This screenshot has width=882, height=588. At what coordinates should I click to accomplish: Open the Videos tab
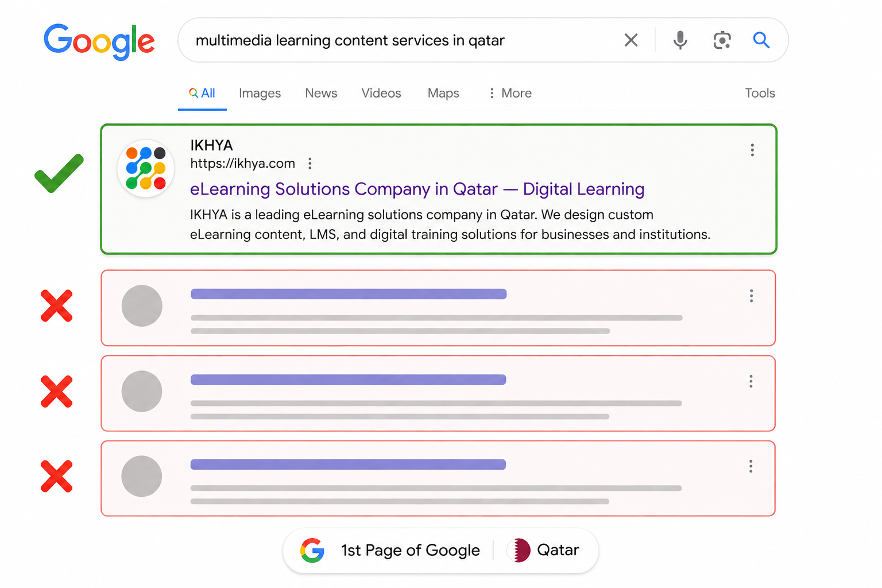coord(381,93)
